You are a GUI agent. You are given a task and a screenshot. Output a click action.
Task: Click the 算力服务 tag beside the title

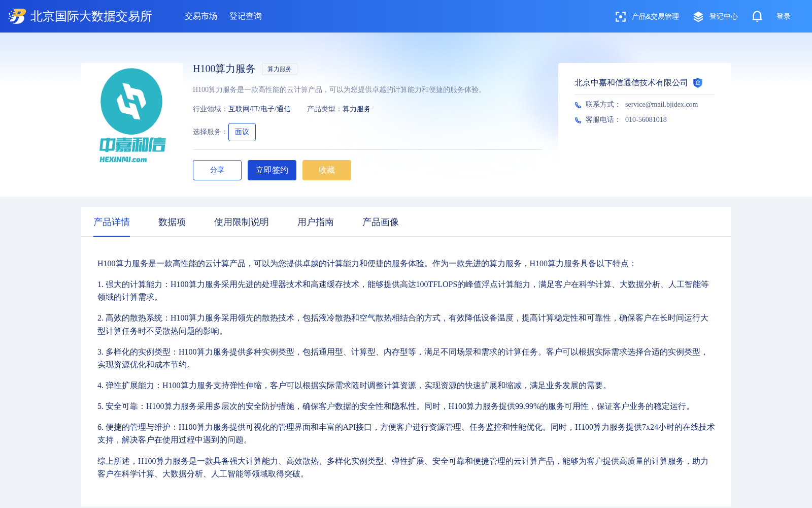pos(280,69)
